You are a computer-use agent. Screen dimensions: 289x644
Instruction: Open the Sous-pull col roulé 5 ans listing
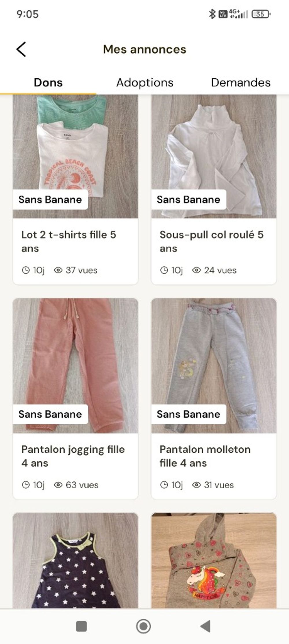[x=212, y=241]
